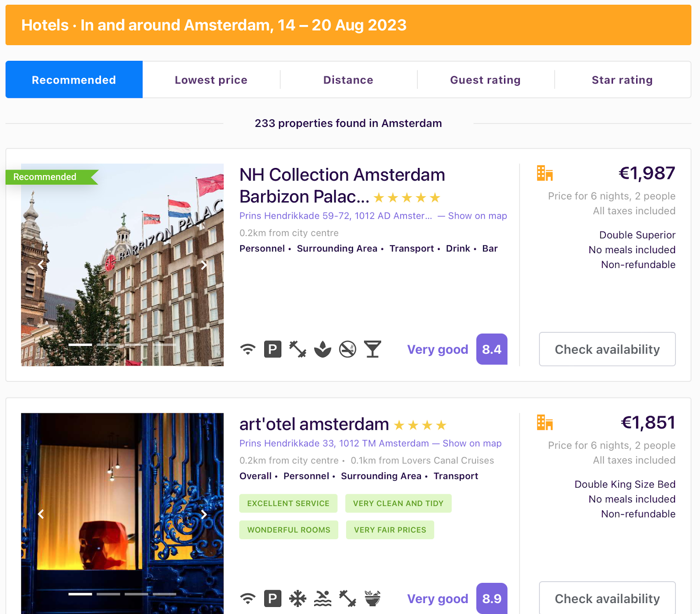Viewport: 700px width, 614px height.
Task: Open NH Collection Amsterdam Barbizon Palace title
Action: click(x=342, y=185)
